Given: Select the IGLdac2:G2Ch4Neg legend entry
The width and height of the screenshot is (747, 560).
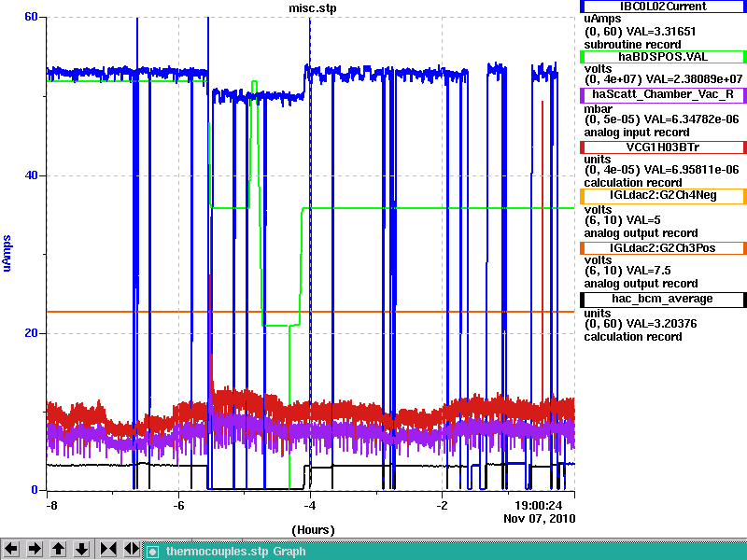Looking at the screenshot, I should pos(663,196).
